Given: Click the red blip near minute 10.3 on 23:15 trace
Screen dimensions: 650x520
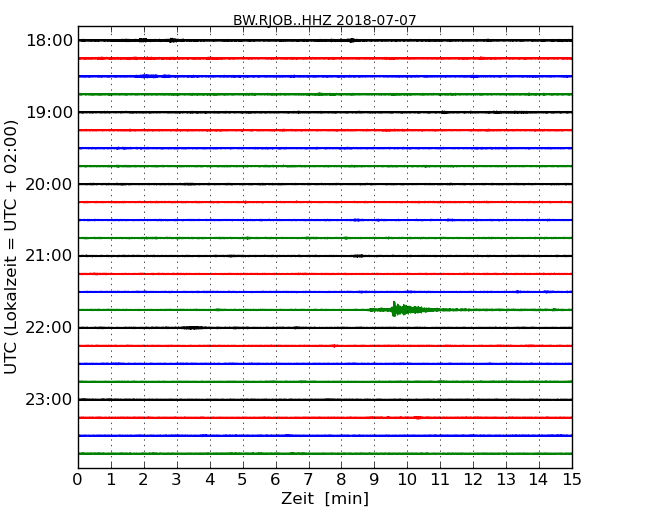Looking at the screenshot, I should tap(418, 418).
